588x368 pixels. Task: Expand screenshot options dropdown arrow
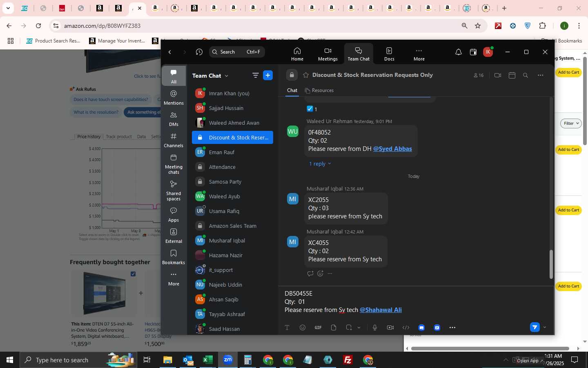pos(359,328)
